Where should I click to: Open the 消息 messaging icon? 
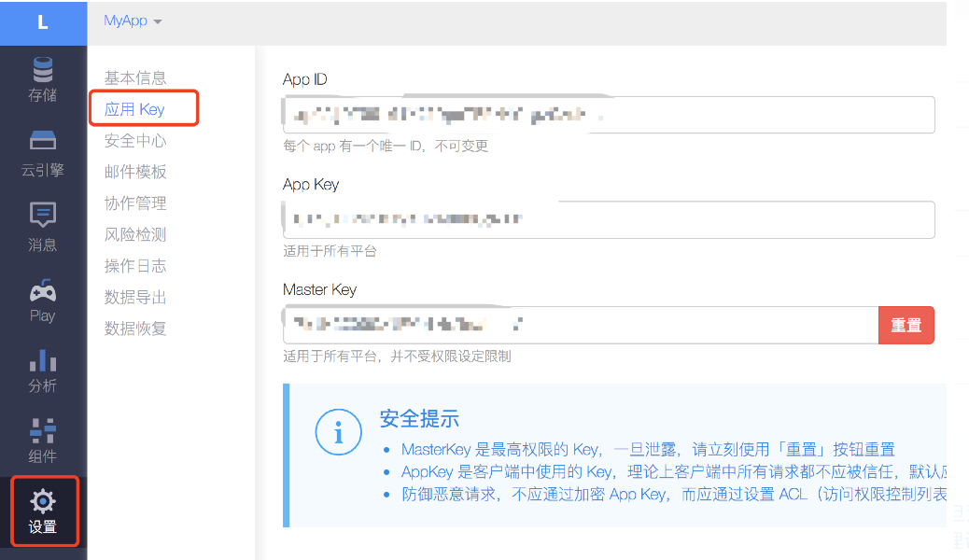(x=43, y=215)
